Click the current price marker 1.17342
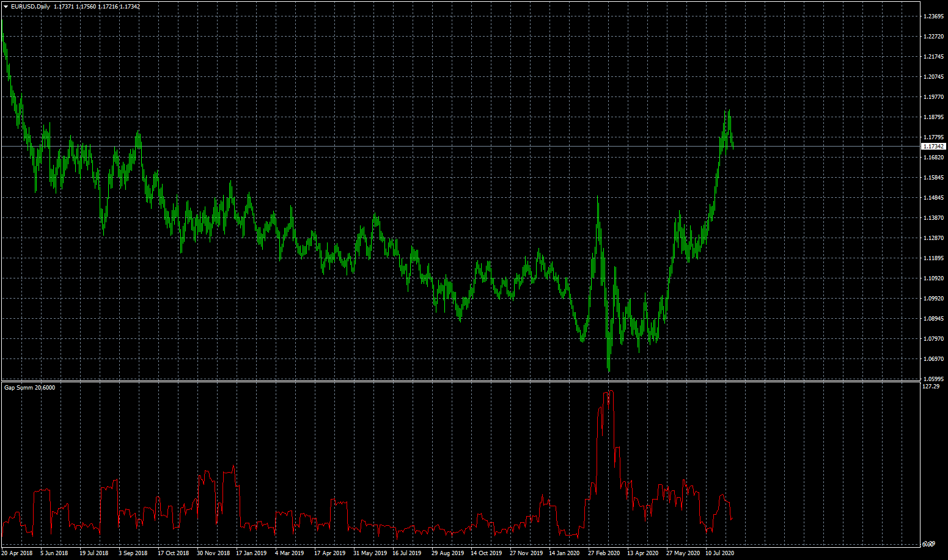This screenshot has width=948, height=560. [933, 147]
